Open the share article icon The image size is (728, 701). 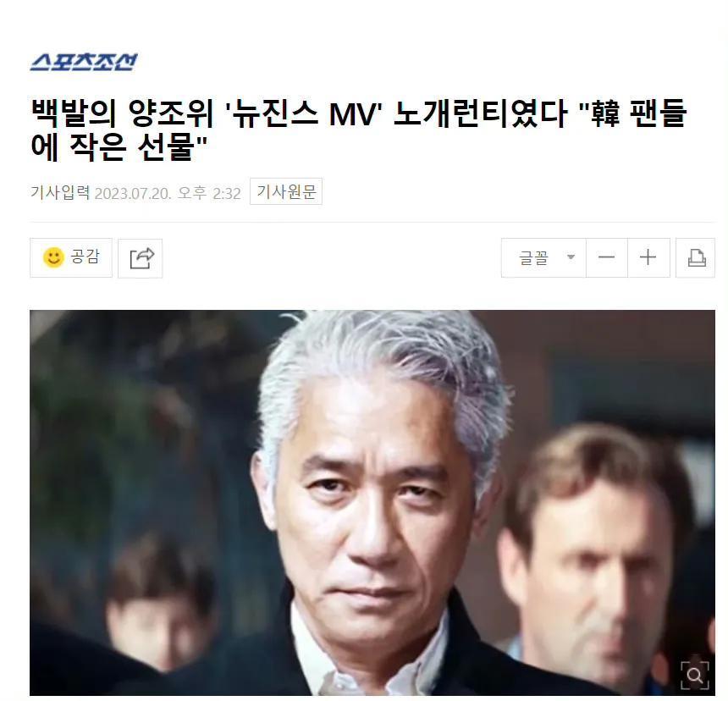click(141, 258)
